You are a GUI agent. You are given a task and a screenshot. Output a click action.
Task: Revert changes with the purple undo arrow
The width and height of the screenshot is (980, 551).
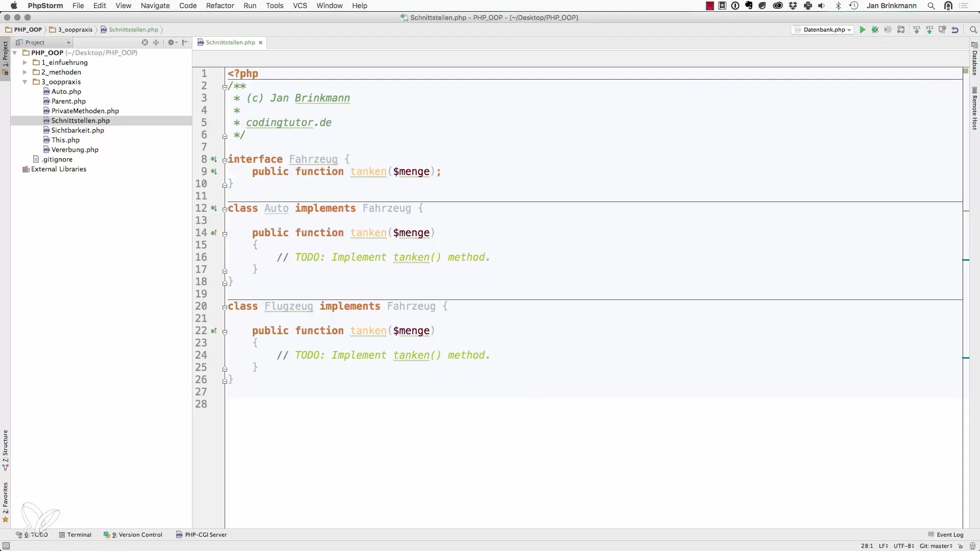point(955,30)
